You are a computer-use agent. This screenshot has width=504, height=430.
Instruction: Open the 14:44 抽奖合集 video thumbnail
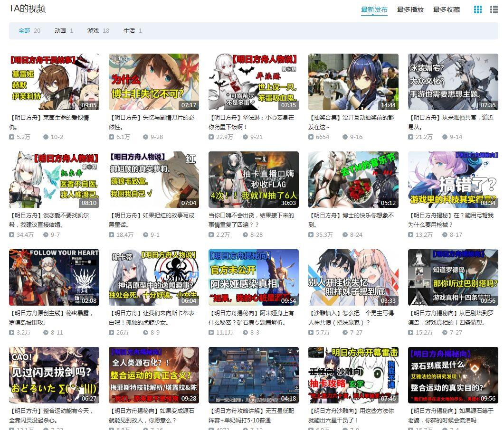click(353, 82)
